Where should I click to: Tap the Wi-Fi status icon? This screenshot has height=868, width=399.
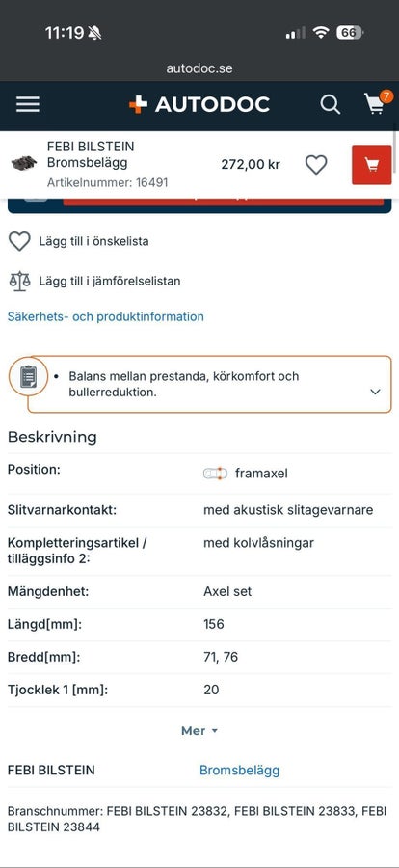pos(320,33)
